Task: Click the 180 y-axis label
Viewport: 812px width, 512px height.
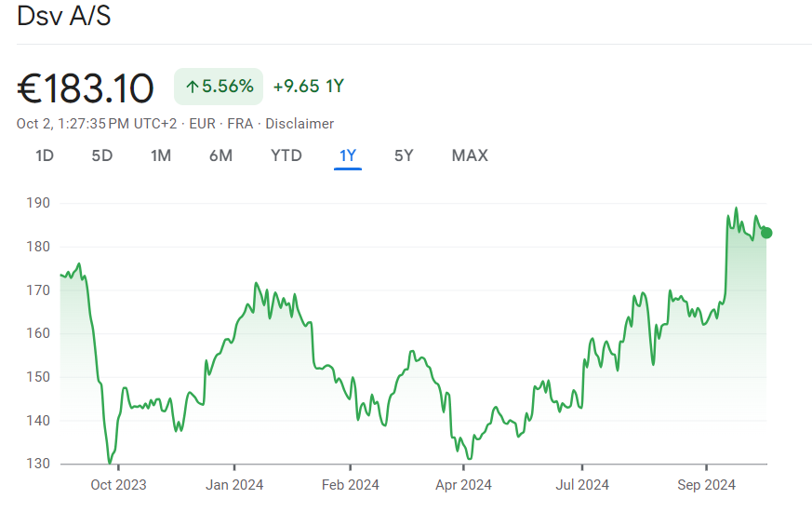Action: [x=38, y=247]
